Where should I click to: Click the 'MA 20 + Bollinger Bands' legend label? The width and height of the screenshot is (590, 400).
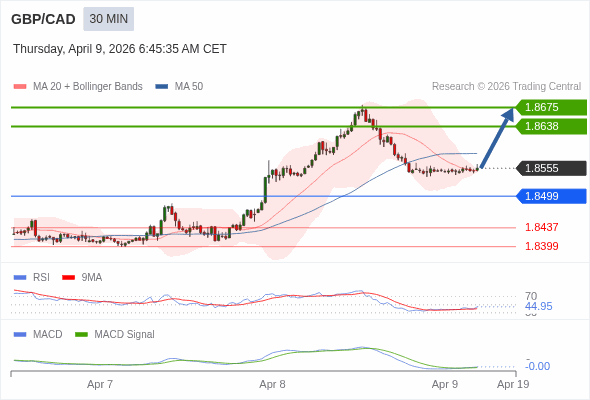pyautogui.click(x=88, y=87)
